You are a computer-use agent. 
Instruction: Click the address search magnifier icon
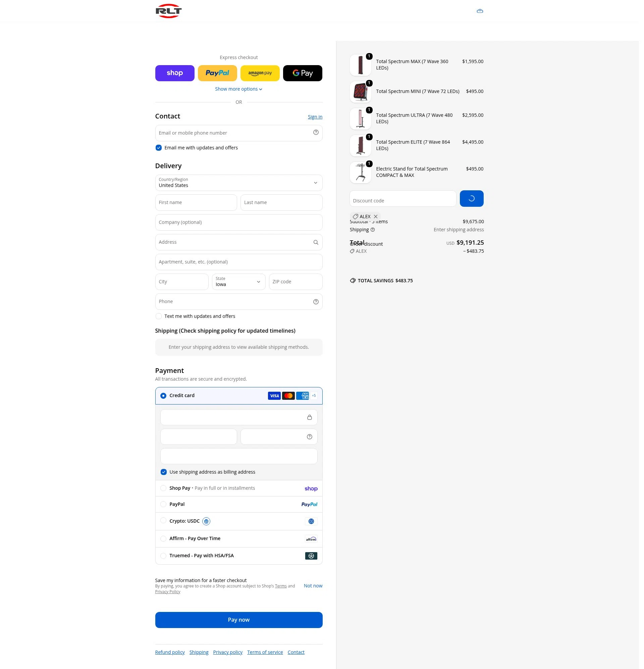(316, 242)
